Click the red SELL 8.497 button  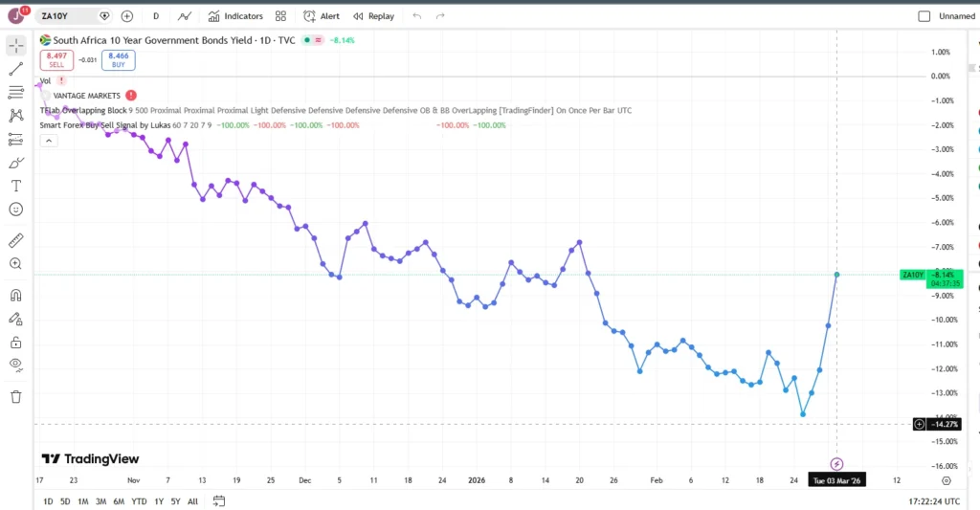pyautogui.click(x=56, y=60)
